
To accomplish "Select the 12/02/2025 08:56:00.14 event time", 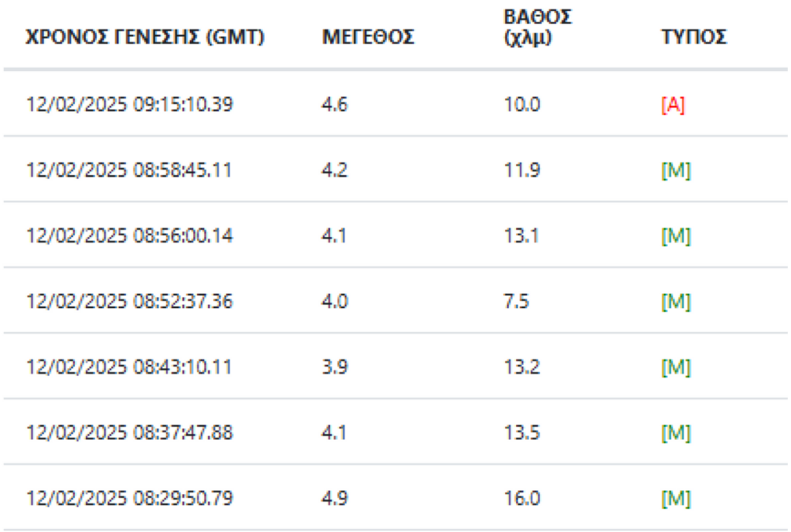I will pos(129,236).
